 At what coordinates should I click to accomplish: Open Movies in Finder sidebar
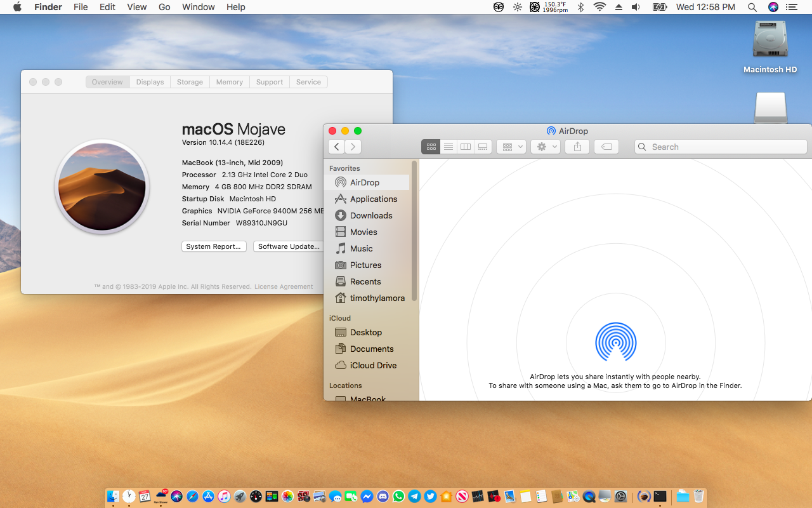pyautogui.click(x=367, y=232)
